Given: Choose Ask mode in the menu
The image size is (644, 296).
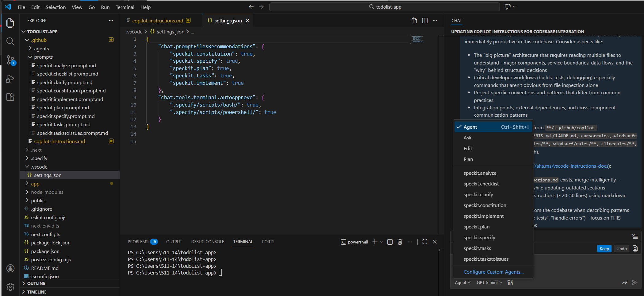Looking at the screenshot, I should click(493, 138).
